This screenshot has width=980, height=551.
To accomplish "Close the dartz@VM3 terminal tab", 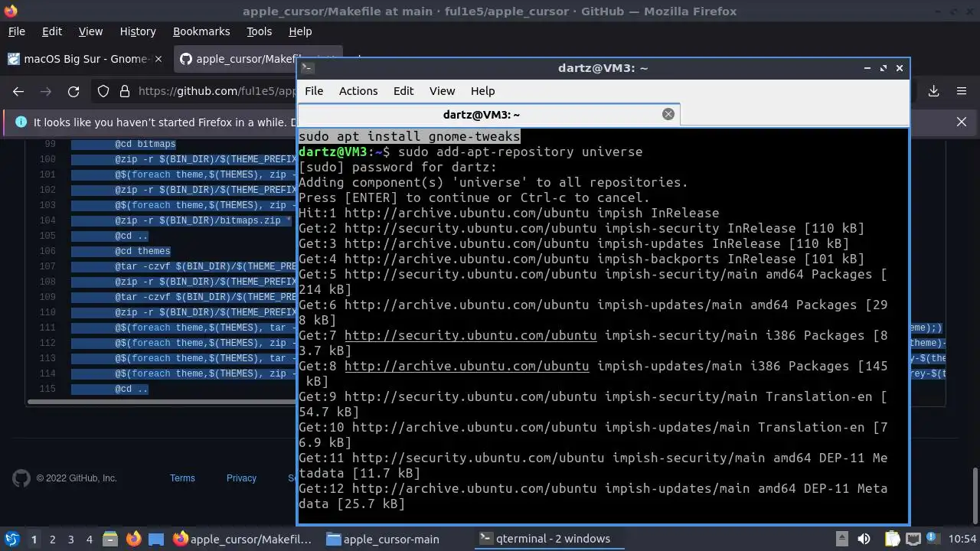I will tap(668, 114).
